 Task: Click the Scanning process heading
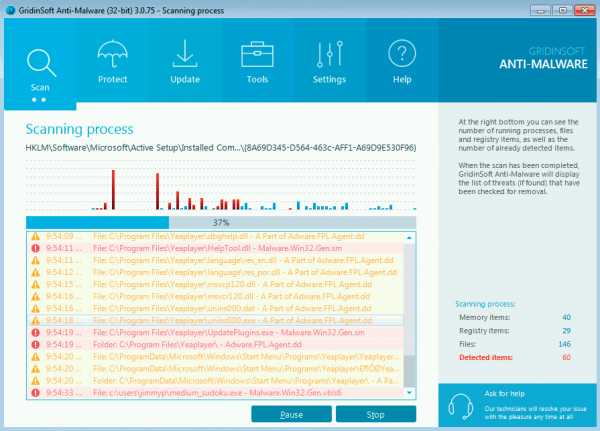click(x=79, y=129)
